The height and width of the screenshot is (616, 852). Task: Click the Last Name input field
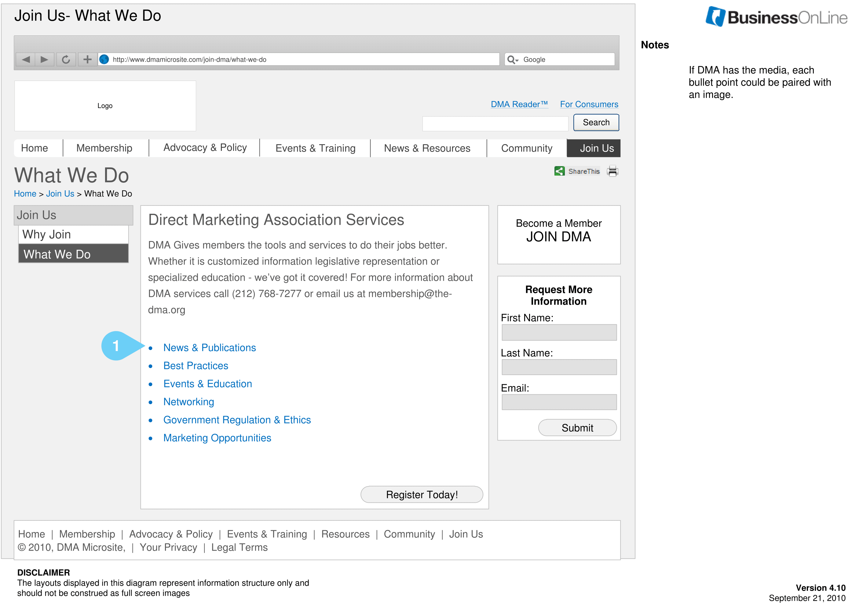559,367
